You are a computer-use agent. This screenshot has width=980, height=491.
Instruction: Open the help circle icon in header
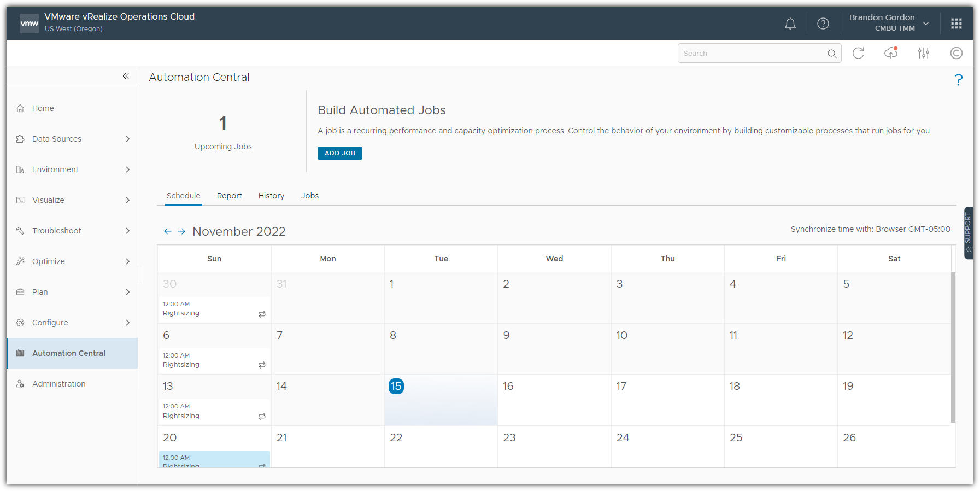pyautogui.click(x=823, y=24)
